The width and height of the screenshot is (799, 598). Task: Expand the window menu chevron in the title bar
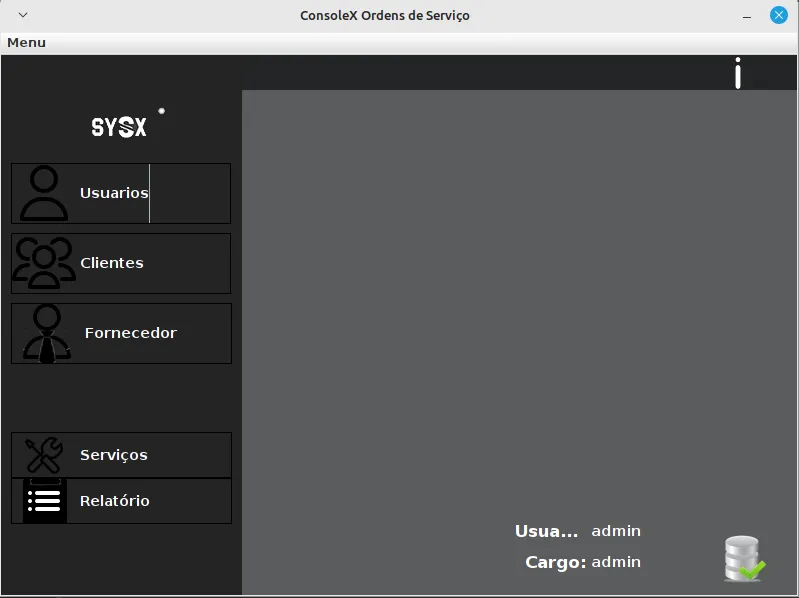point(23,15)
